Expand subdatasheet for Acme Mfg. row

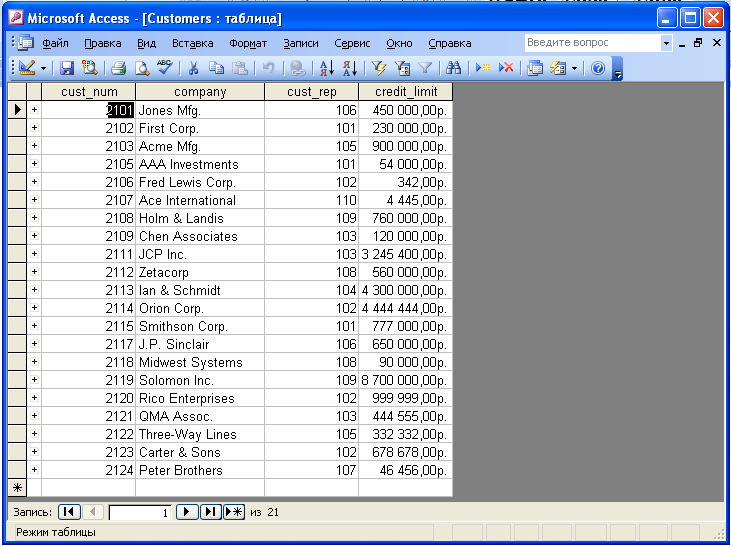point(34,146)
